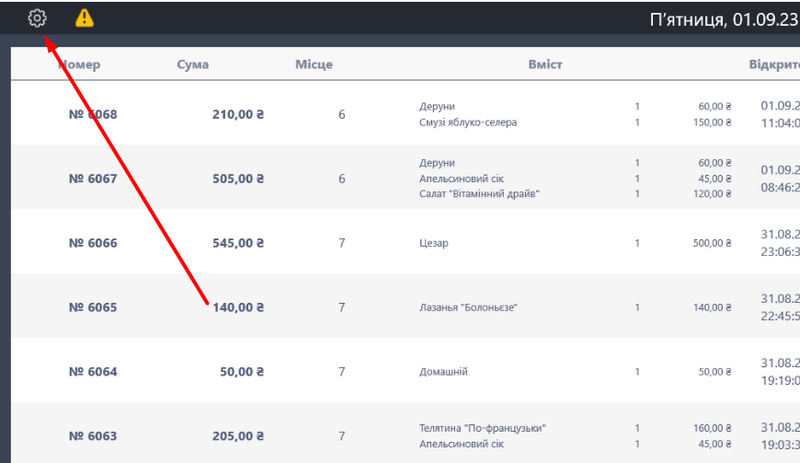
Task: Open order № 6064
Action: tap(92, 372)
